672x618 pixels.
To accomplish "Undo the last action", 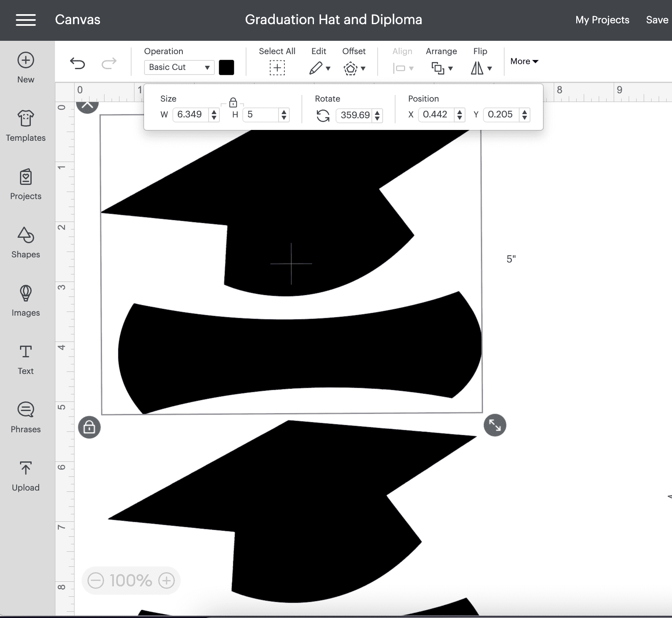I will 77,63.
